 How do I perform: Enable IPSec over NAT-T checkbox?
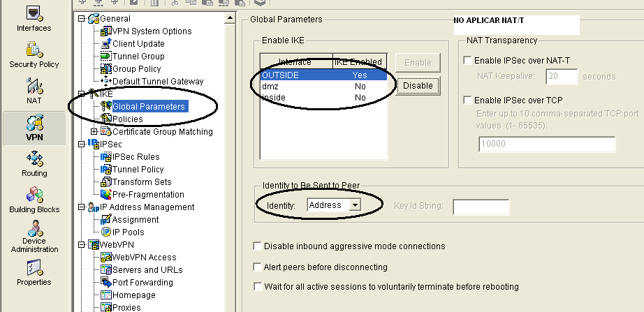click(467, 61)
